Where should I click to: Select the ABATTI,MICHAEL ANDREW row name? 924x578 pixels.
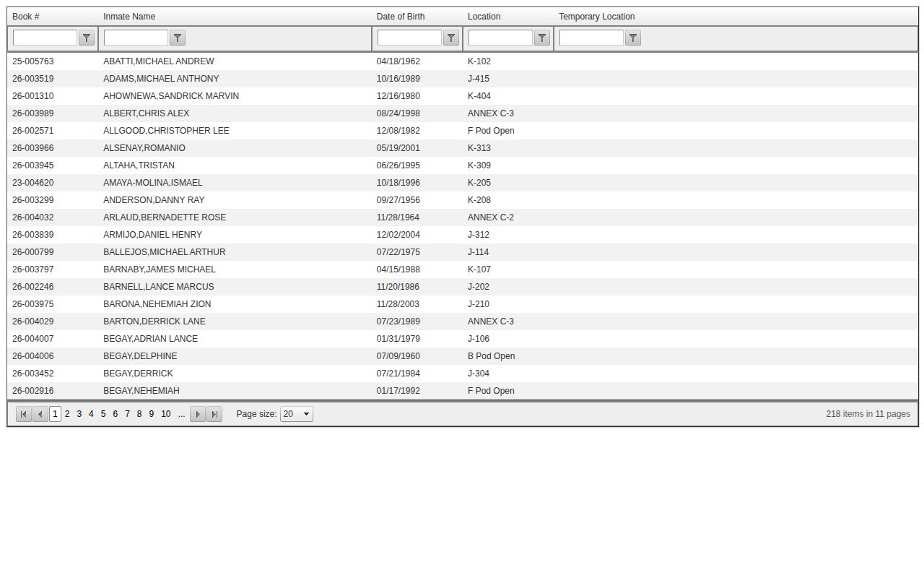click(159, 61)
